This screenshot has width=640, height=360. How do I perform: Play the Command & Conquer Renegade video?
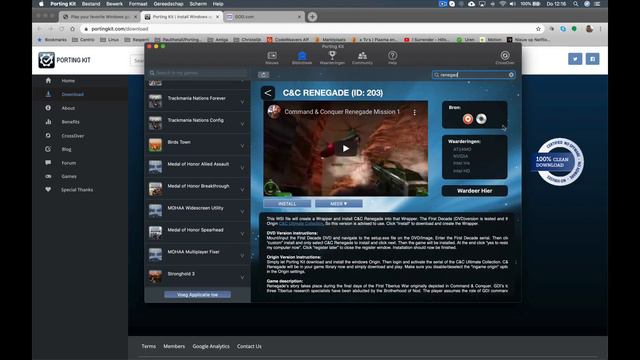[x=346, y=149]
